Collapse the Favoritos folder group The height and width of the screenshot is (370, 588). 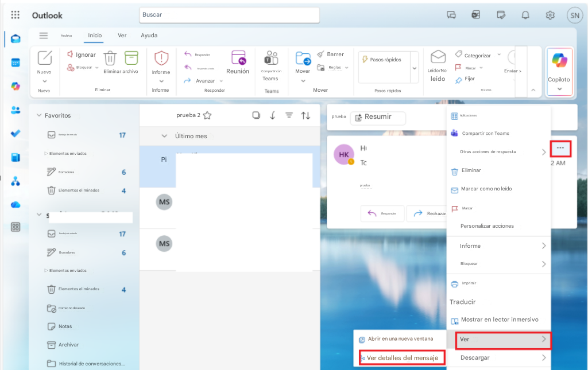(x=39, y=115)
